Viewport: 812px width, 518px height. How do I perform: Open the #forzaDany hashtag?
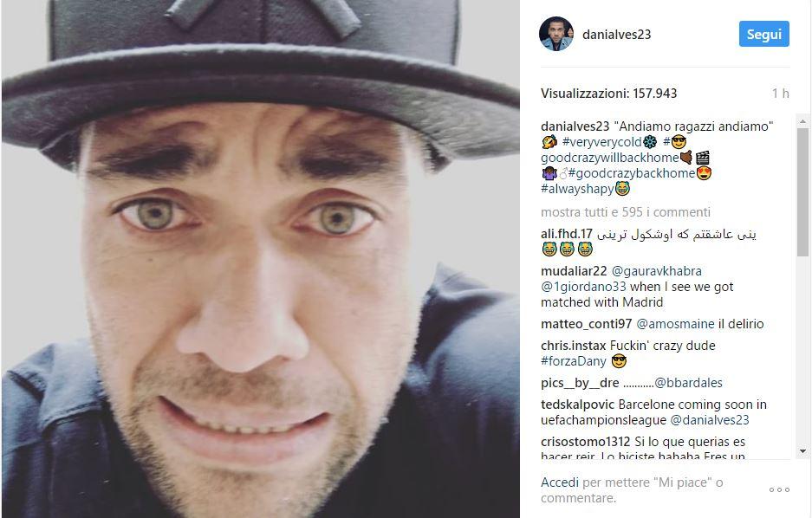coord(574,361)
